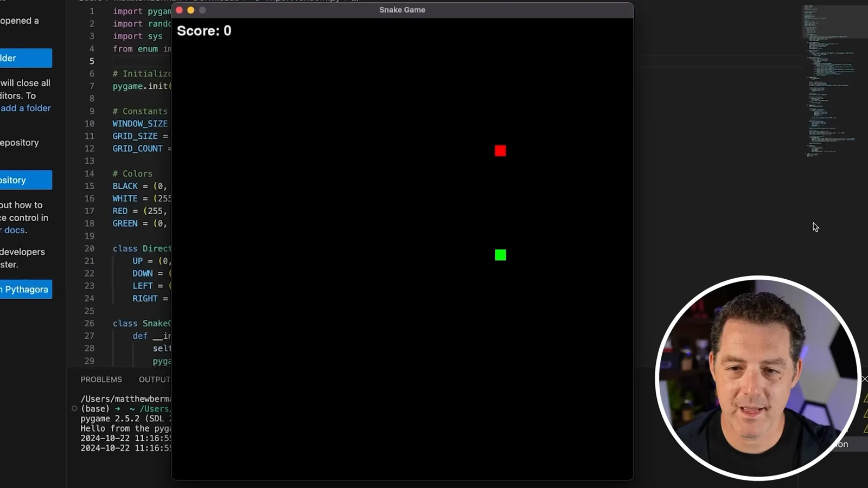
Task: Click the 'class Snake' definition line
Action: tap(142, 324)
